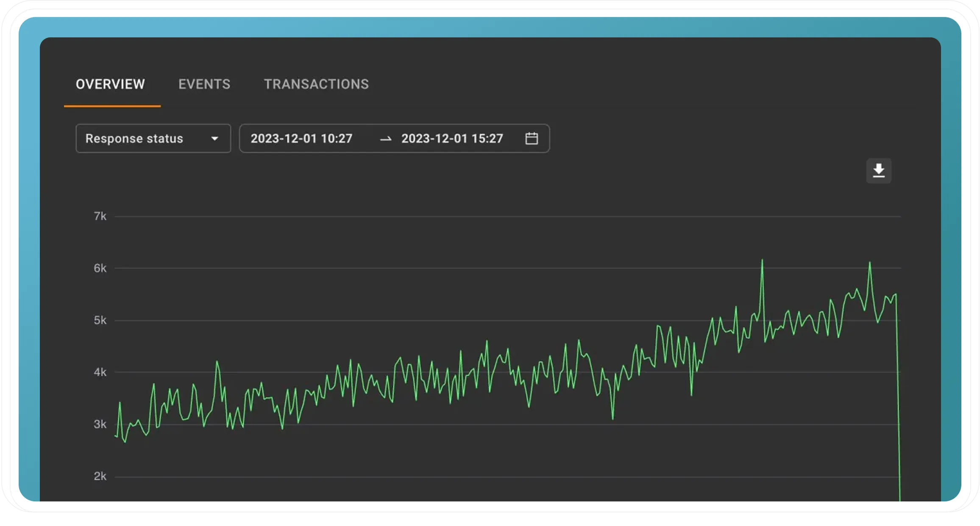Click the start date 2023-12-01 10:27 field

(x=301, y=139)
